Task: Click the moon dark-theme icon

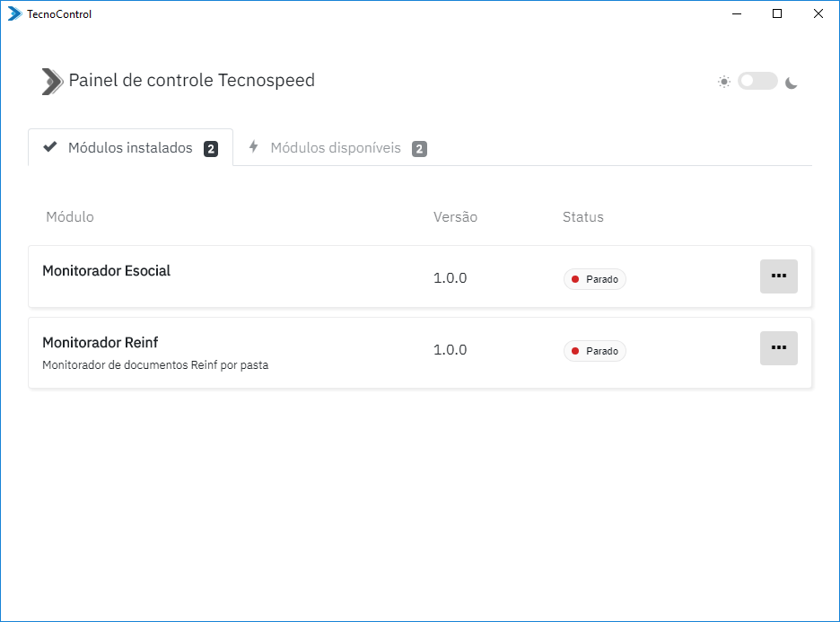Action: point(792,83)
